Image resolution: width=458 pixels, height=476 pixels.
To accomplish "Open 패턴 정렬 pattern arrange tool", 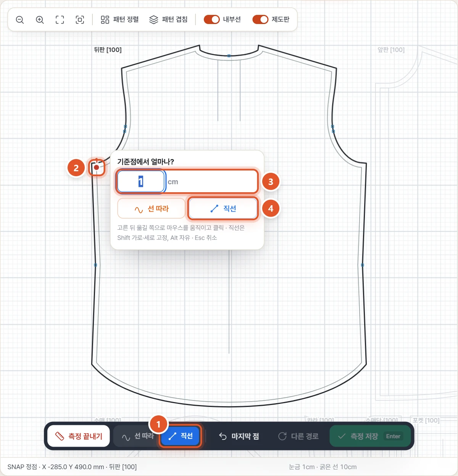I will (120, 19).
